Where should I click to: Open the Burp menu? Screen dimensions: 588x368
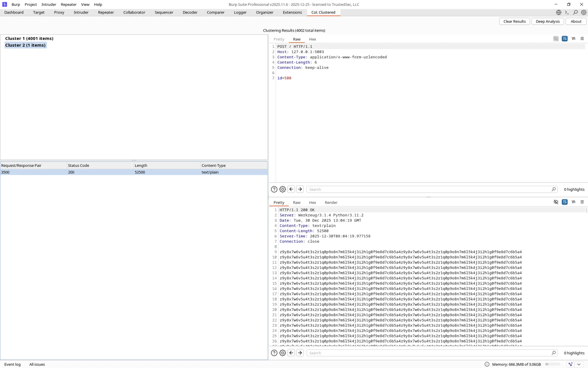16,4
